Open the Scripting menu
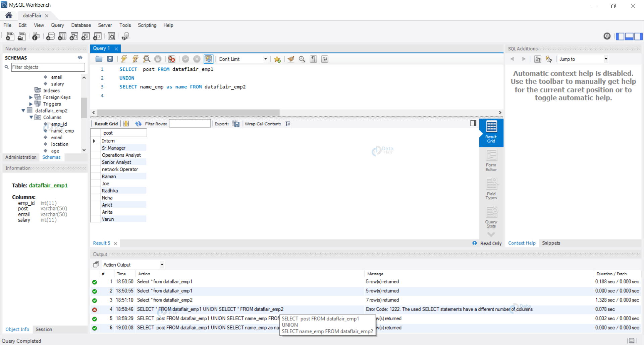This screenshot has height=345, width=644. point(147,25)
